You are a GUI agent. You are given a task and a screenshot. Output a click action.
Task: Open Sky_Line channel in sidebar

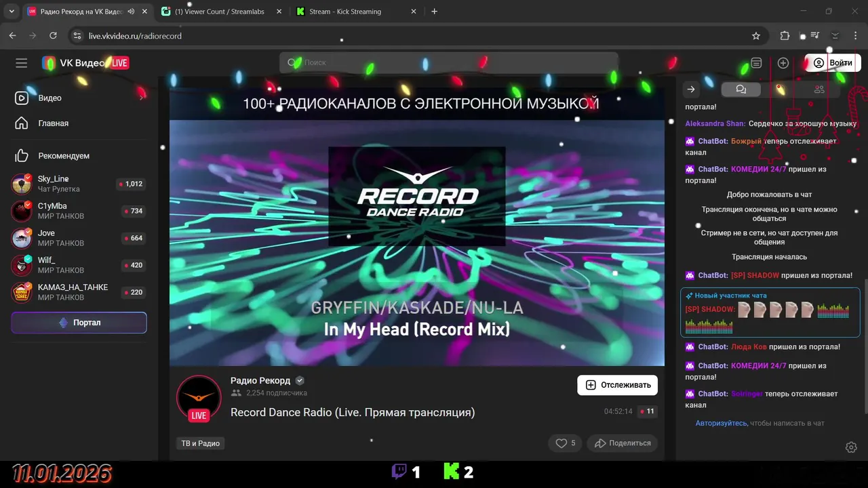79,184
